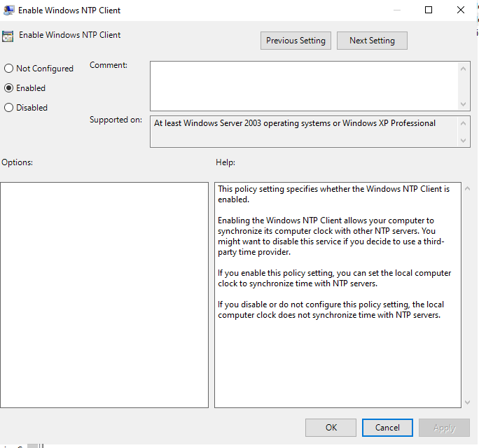Click the policy setting icon beside heading
This screenshot has width=479, height=448.
pos(8,36)
